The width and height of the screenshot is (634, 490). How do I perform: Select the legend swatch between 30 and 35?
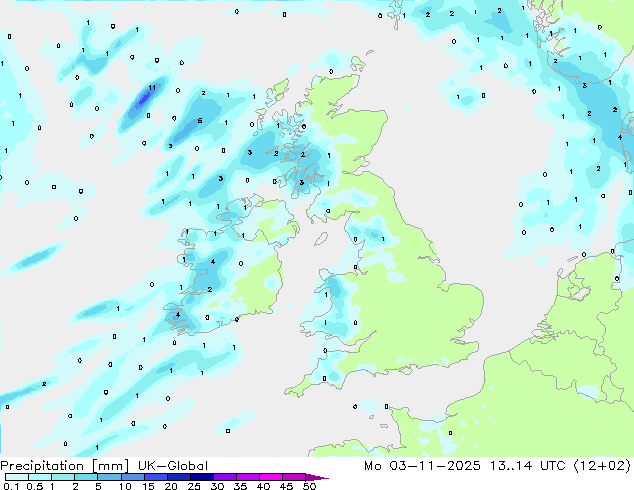point(224,477)
